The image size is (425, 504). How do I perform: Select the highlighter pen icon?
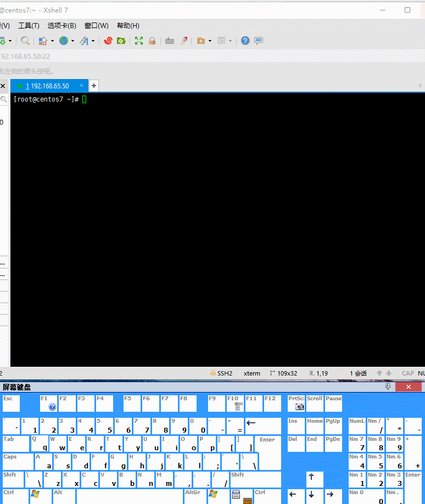point(183,41)
